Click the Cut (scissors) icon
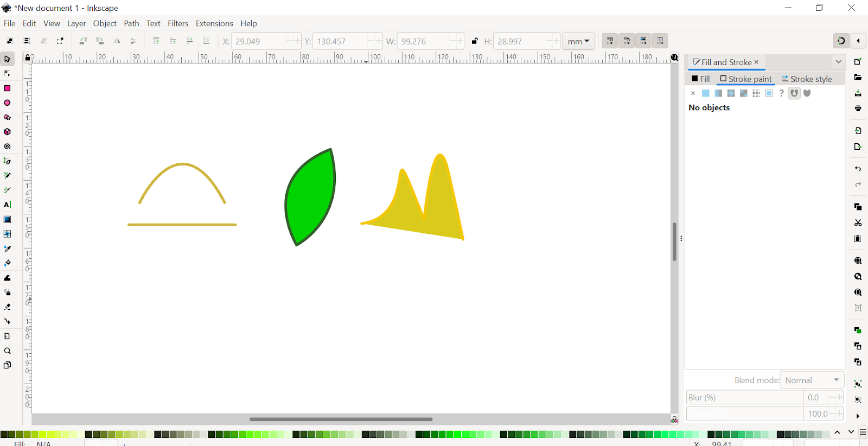 coord(858,222)
